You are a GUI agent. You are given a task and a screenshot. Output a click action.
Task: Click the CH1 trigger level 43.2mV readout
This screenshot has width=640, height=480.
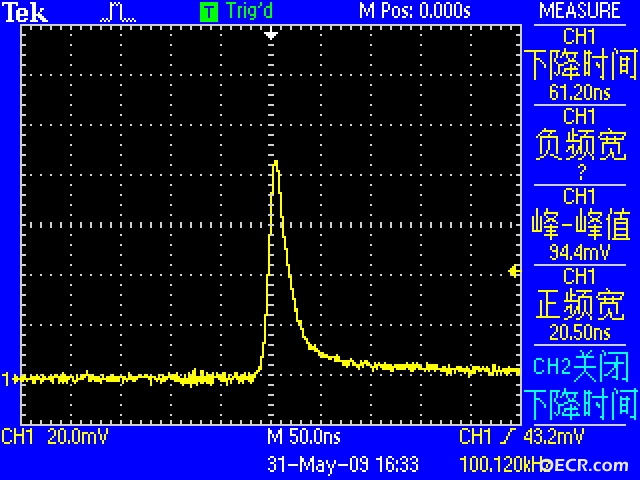point(522,436)
